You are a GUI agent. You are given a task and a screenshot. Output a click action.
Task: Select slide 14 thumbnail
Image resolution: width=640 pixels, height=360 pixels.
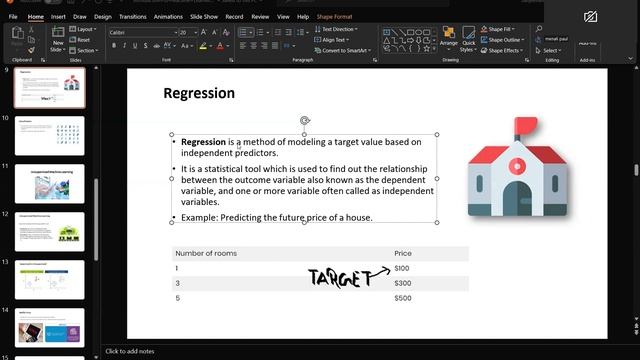49,328
